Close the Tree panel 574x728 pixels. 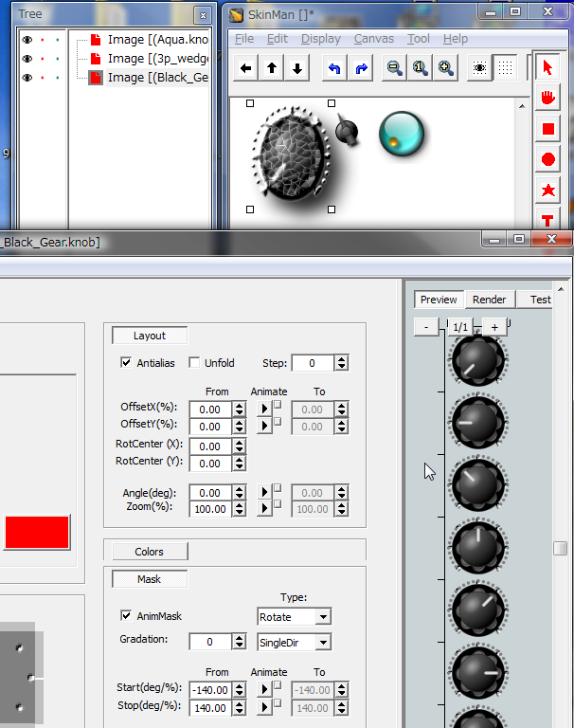point(203,15)
